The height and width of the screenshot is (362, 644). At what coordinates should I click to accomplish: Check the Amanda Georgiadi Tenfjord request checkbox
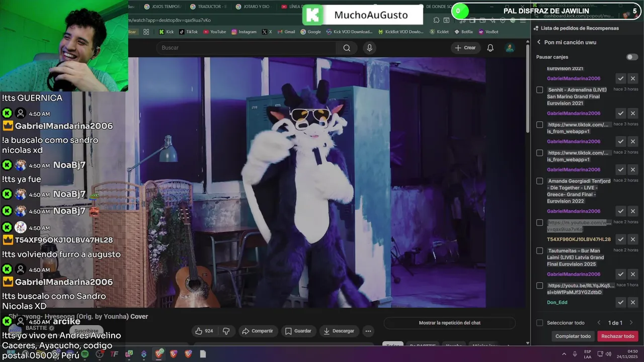pos(540,181)
